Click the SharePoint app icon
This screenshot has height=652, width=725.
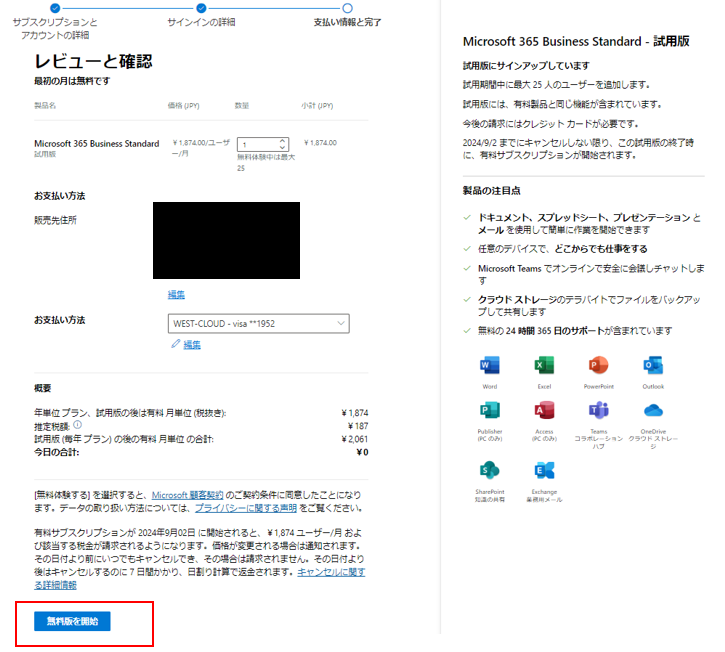click(490, 470)
